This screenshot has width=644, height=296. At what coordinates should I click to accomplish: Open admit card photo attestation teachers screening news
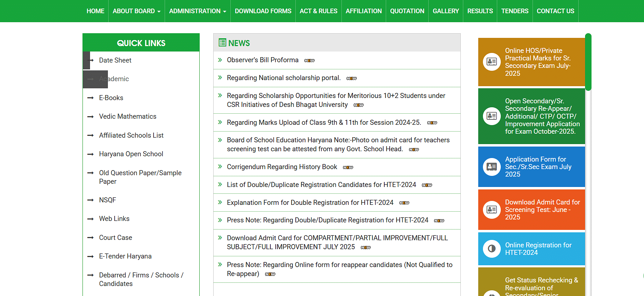pos(338,144)
